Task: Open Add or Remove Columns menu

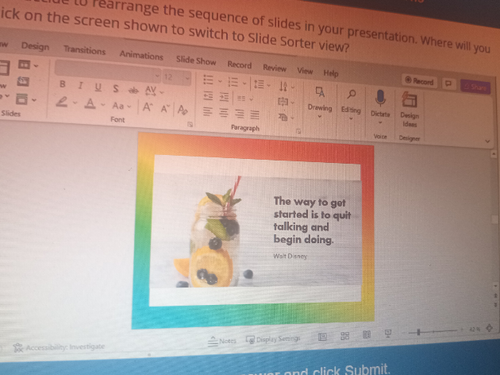Action: pyautogui.click(x=245, y=99)
